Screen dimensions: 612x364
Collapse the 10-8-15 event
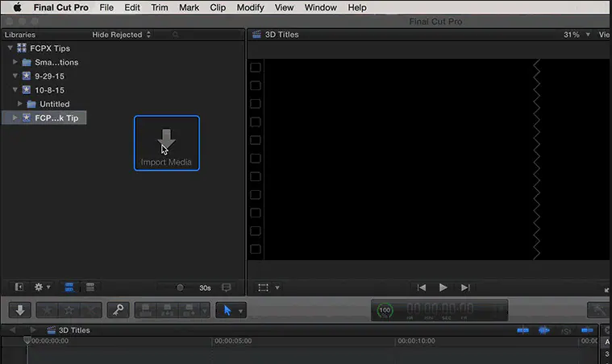15,89
